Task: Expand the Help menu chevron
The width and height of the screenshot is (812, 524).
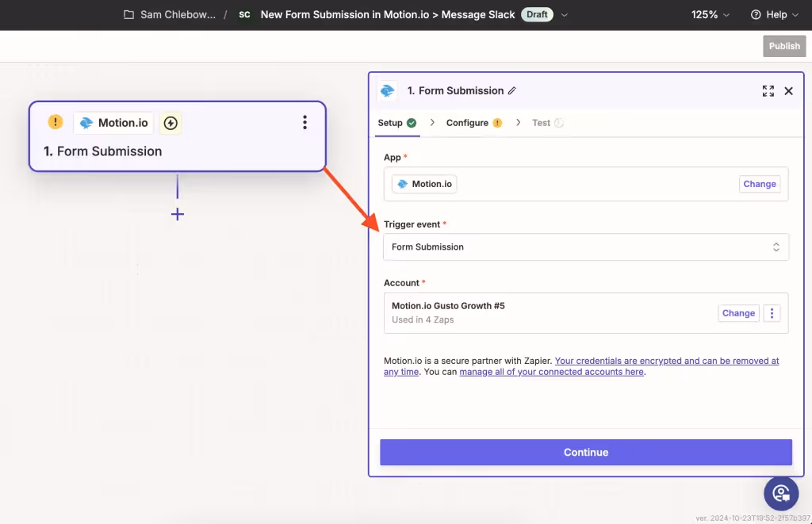Action: pos(795,15)
